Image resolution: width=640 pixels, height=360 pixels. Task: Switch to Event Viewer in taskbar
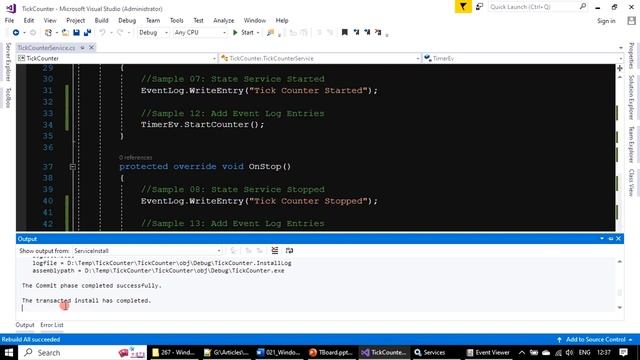tap(489, 352)
